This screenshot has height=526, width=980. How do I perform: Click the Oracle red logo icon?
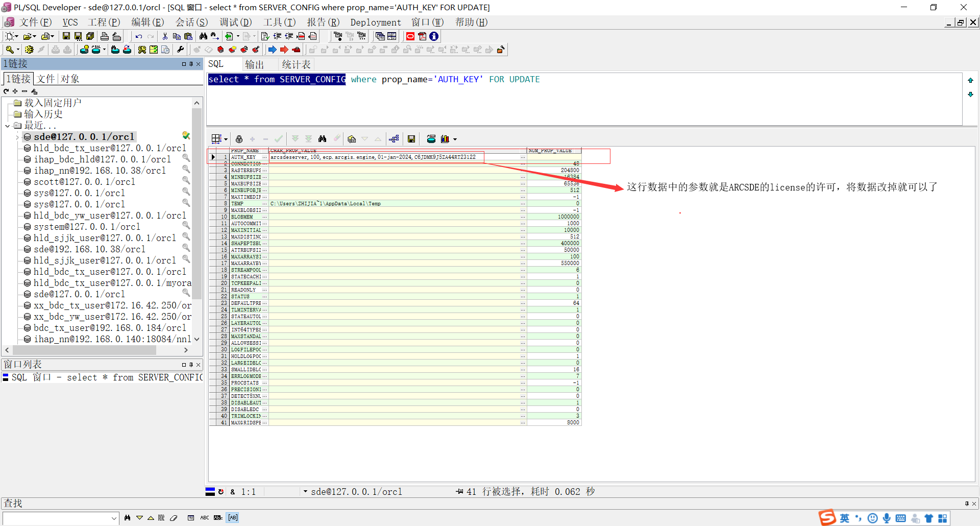(x=410, y=36)
